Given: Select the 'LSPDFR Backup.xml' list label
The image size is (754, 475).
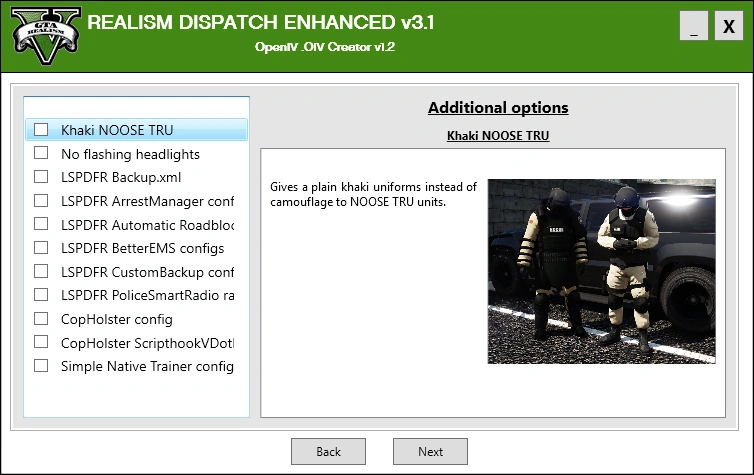Looking at the screenshot, I should pyautogui.click(x=121, y=177).
